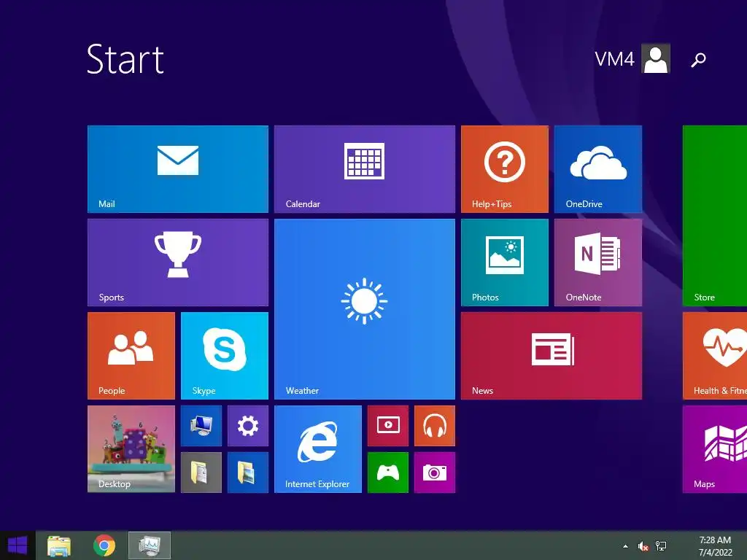Viewport: 747px width, 560px height.
Task: Open the Mail tile
Action: click(x=178, y=169)
